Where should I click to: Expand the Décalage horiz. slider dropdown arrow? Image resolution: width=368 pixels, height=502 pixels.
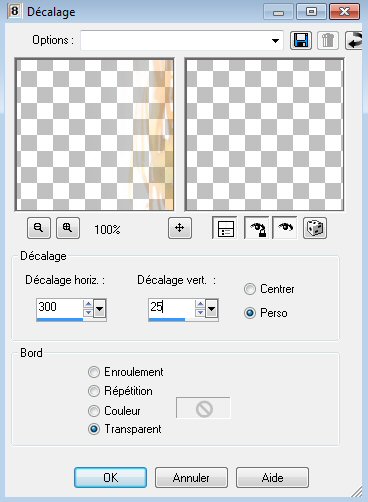coord(100,309)
